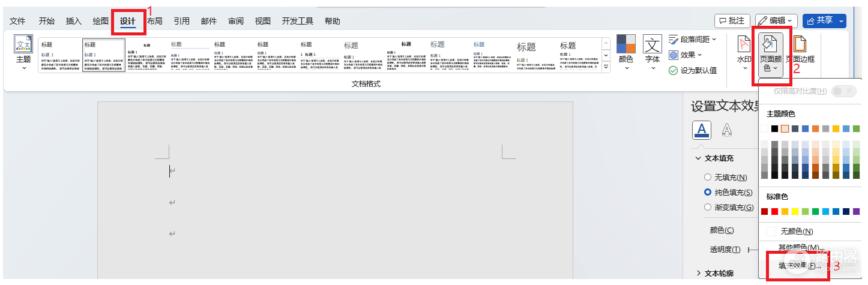868x285 pixels.
Task: Expand style gallery with the More arrow
Action: (x=606, y=67)
